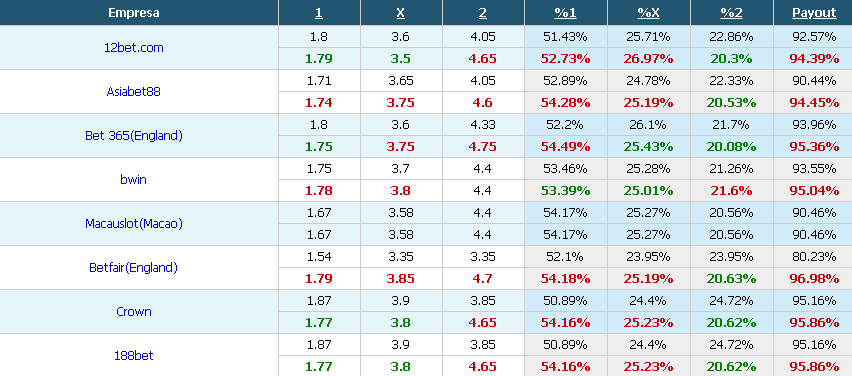Sort by the %1 column header
Viewport: 852px width, 376px height.
coord(565,13)
